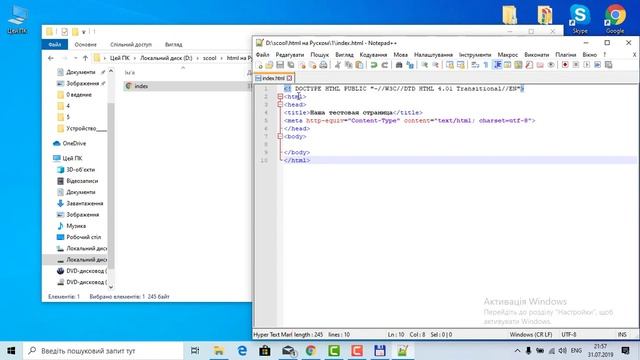
Task: Select OneDrive in Explorer's navigation pane
Action: tap(74, 143)
